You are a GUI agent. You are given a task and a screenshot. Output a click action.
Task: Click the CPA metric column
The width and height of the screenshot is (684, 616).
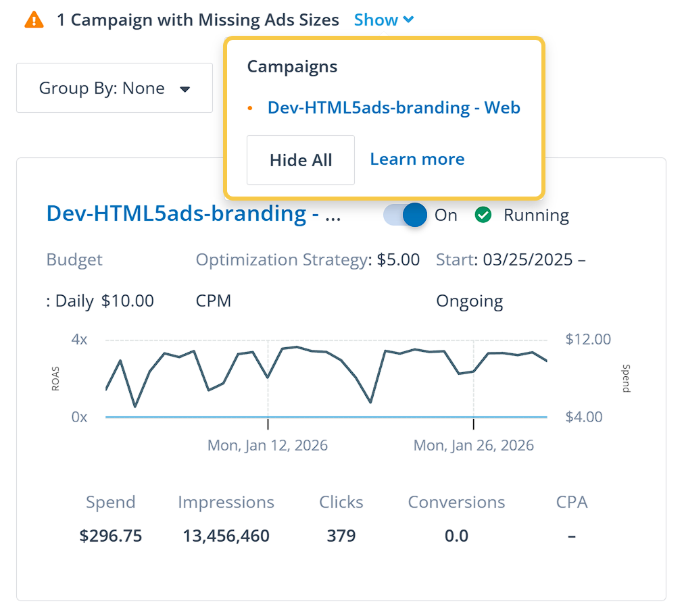point(571,519)
